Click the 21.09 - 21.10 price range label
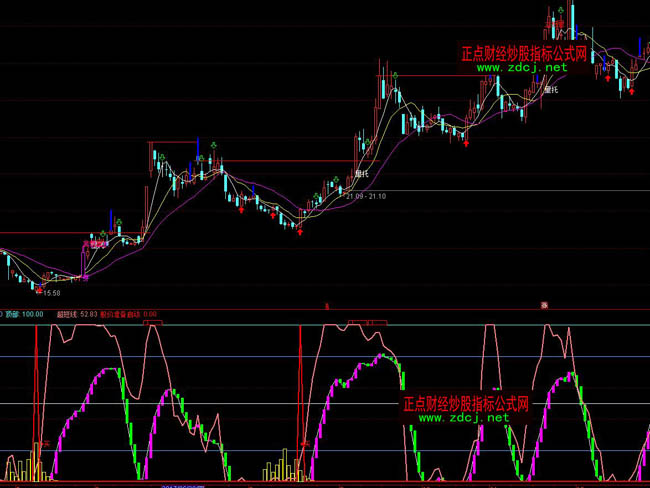Viewport: 650px width, 488px height. 365,196
